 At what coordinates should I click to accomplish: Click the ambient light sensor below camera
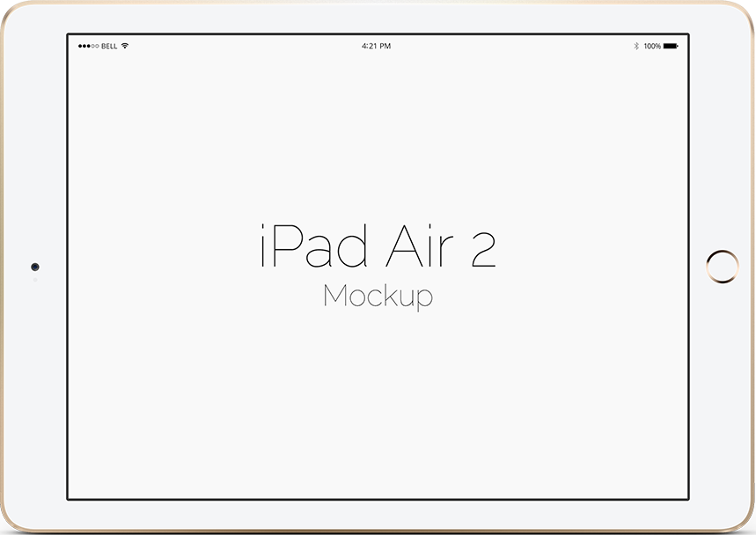(x=35, y=280)
